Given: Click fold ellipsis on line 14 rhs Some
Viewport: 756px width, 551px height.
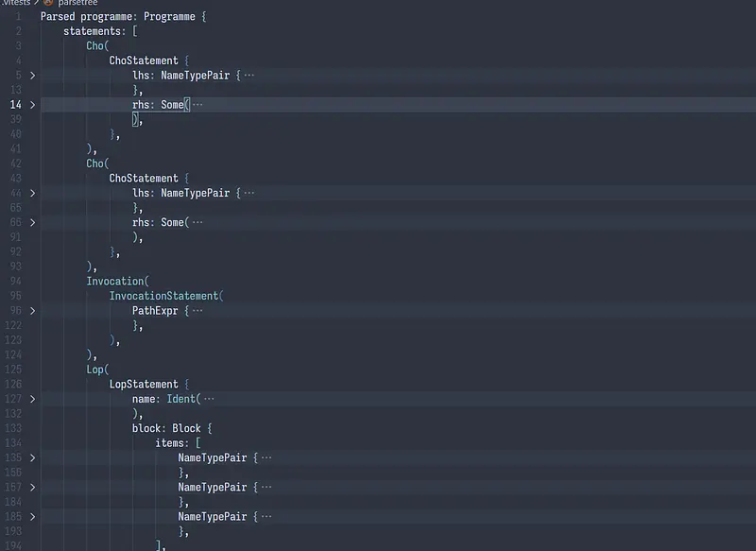Looking at the screenshot, I should point(198,105).
